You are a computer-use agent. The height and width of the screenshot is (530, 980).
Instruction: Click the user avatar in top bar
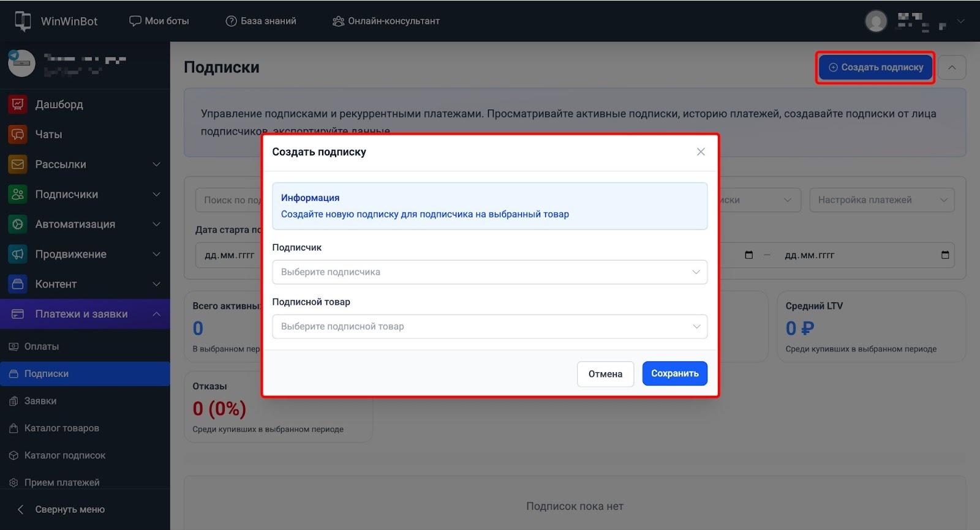click(x=876, y=21)
